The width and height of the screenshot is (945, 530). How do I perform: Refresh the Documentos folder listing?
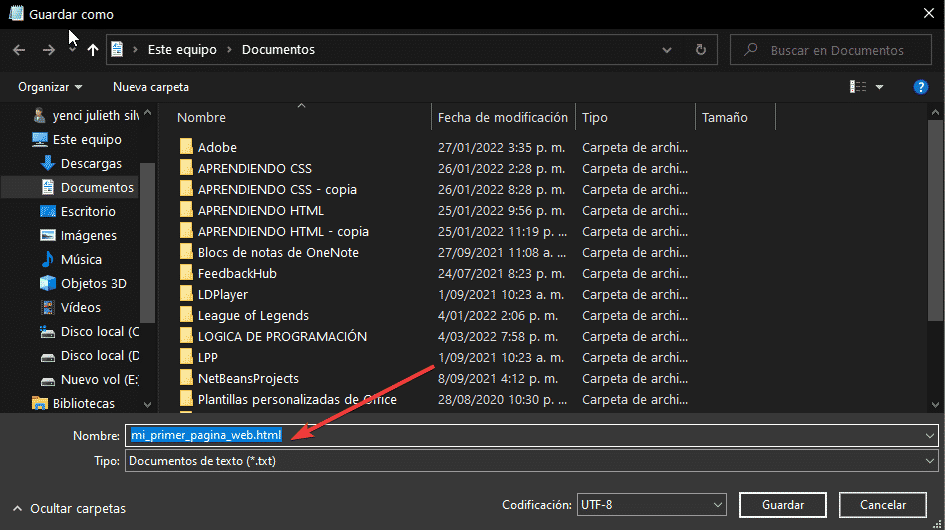click(x=701, y=49)
